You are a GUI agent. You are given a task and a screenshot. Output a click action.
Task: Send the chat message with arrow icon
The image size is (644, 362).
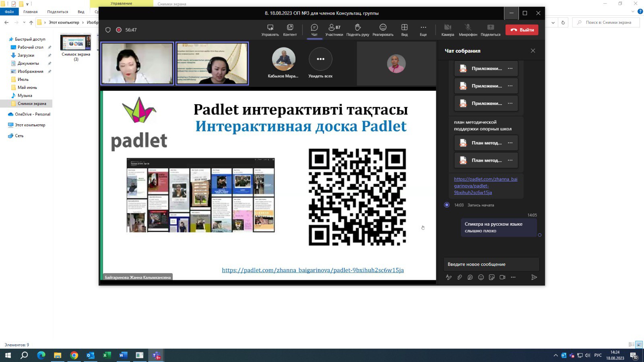(534, 277)
